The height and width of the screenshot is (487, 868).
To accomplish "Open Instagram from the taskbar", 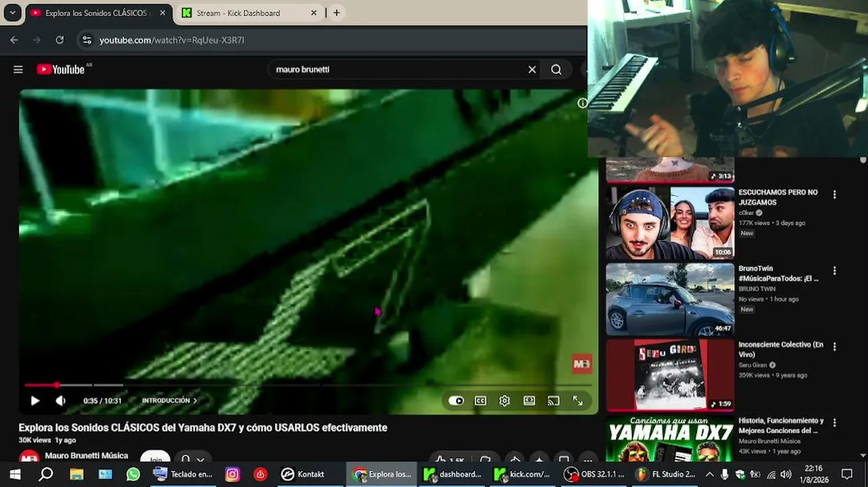I will (x=232, y=474).
